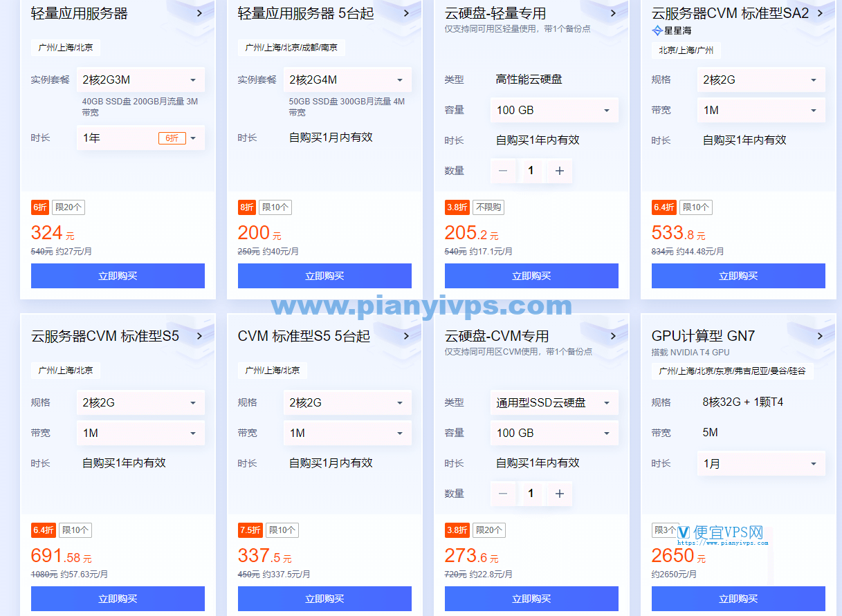Click 立即购买 for GPU 2650元
This screenshot has height=616, width=842.
(x=738, y=599)
